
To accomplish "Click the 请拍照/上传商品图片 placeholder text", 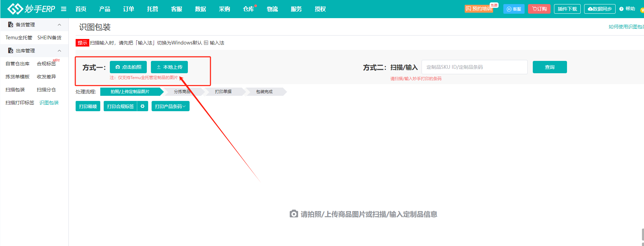I will click(x=369, y=214).
